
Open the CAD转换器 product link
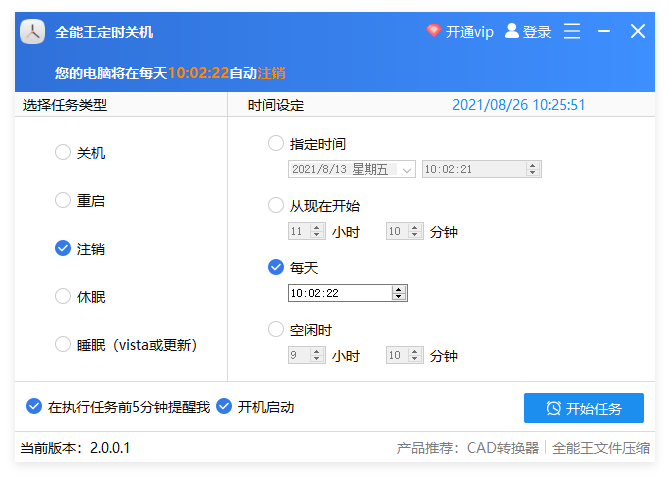[503, 448]
